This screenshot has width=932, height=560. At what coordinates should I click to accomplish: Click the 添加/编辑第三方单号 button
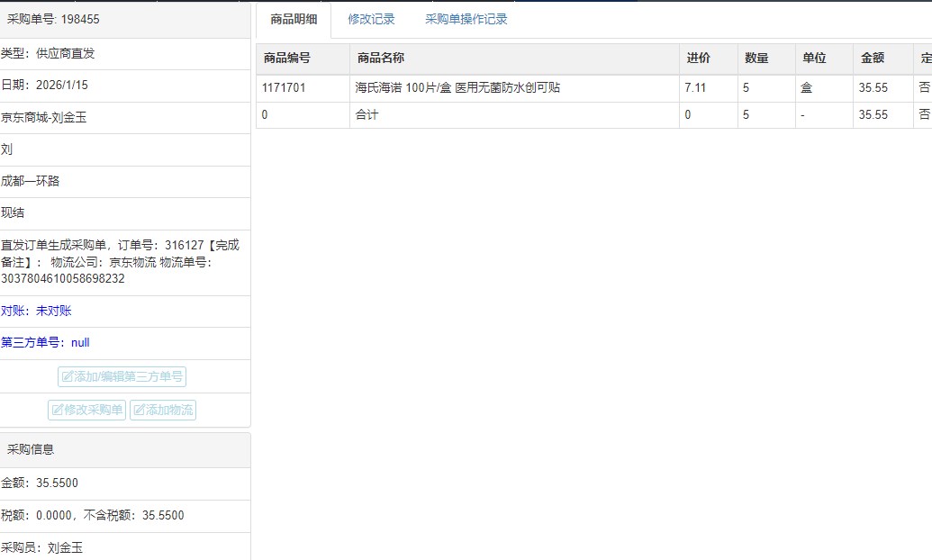[x=122, y=376]
